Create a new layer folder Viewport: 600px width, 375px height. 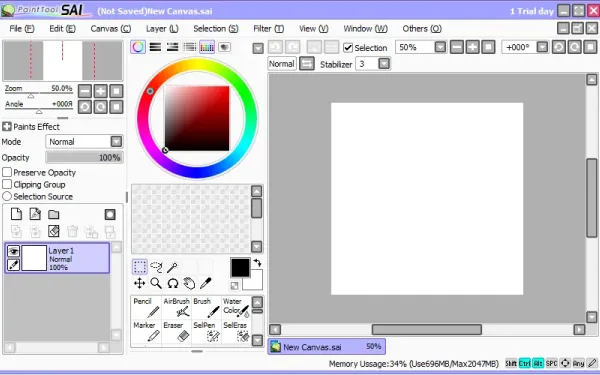pyautogui.click(x=54, y=214)
